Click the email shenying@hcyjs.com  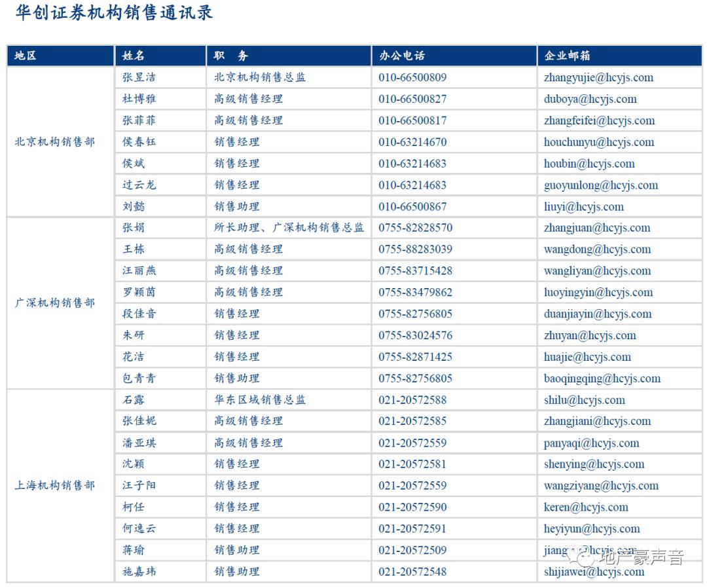click(594, 464)
